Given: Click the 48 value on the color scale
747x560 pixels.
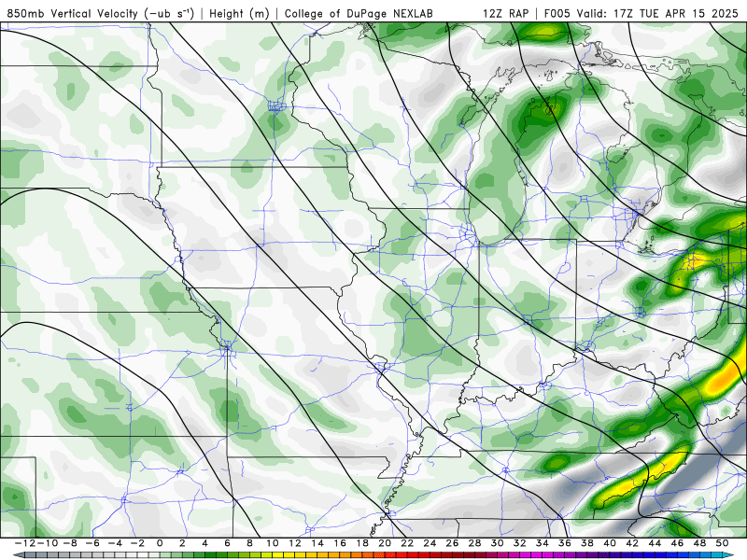Looking at the screenshot, I should point(699,543).
